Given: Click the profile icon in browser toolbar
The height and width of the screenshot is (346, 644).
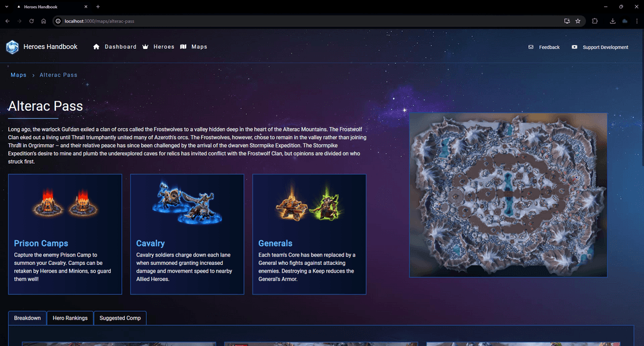Looking at the screenshot, I should tap(625, 21).
